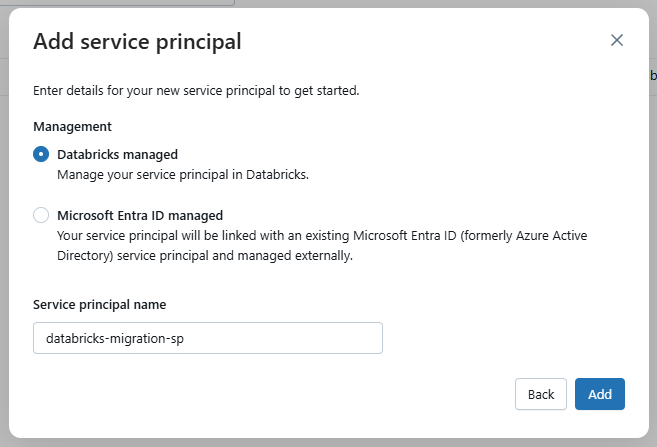
Task: Click "Manage your service principal in Databricks." text
Action: click(183, 175)
